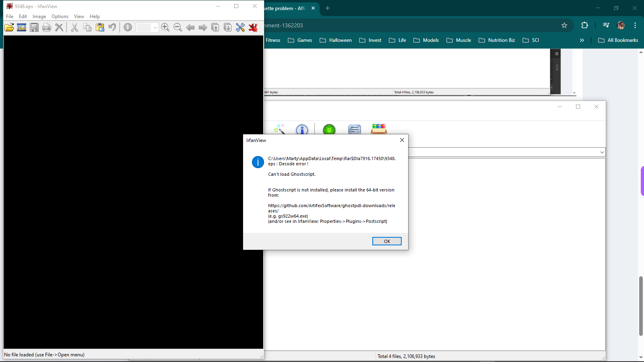Open the Fitness bookmark folder
644x362 pixels.
(273, 40)
